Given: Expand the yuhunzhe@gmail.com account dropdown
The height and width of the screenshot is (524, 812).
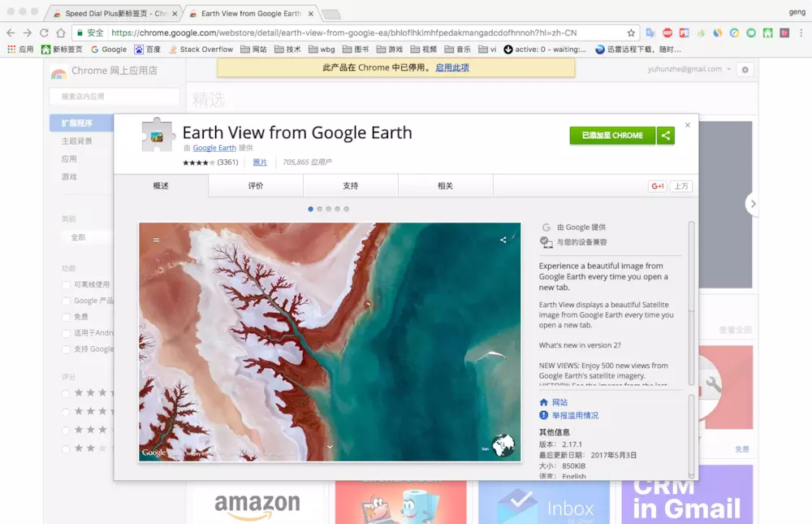Looking at the screenshot, I should [x=689, y=69].
